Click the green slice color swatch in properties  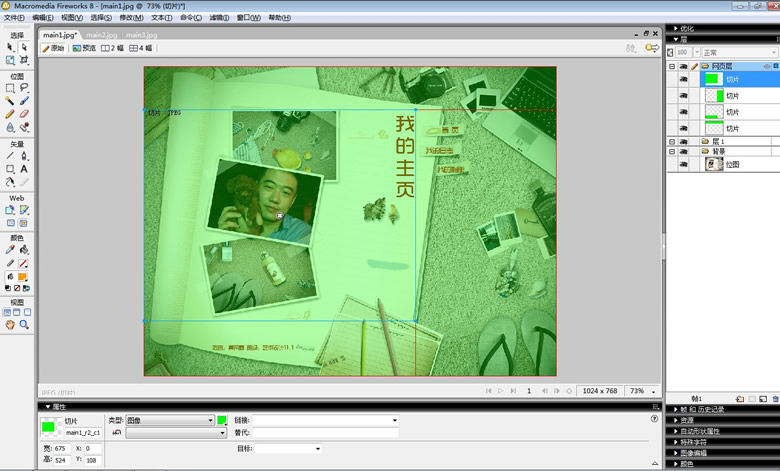[49, 427]
